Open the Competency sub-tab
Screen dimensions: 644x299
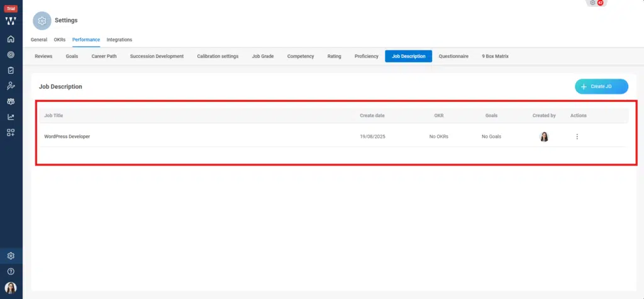point(301,57)
